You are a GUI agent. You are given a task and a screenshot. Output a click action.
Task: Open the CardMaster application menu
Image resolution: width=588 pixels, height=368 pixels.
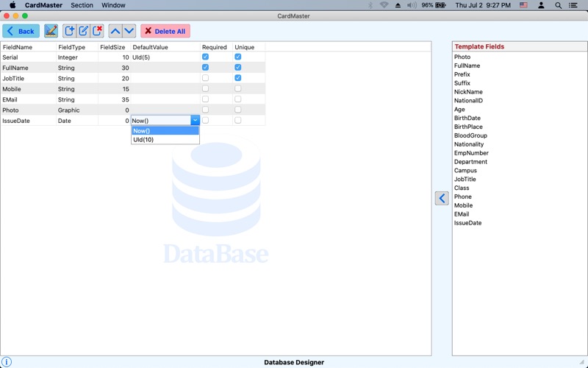pos(43,5)
